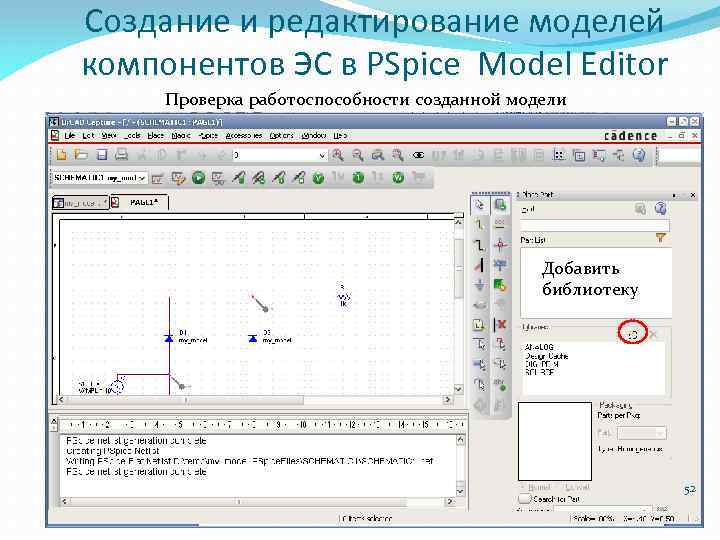Choose the Place Part tool
The height and width of the screenshot is (540, 720).
(x=500, y=205)
